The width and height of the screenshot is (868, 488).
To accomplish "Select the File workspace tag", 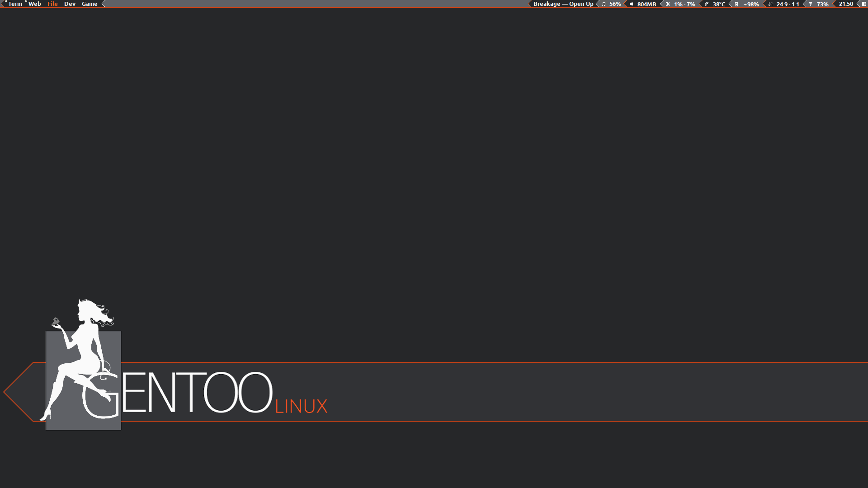I will click(x=52, y=4).
